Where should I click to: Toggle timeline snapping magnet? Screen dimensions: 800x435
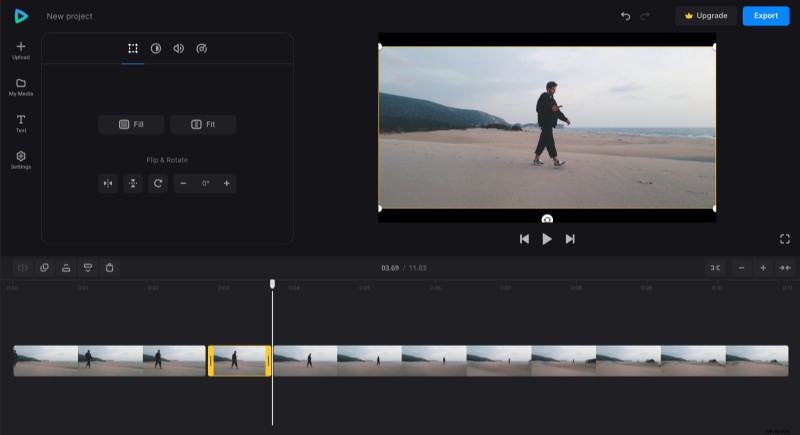coord(715,268)
